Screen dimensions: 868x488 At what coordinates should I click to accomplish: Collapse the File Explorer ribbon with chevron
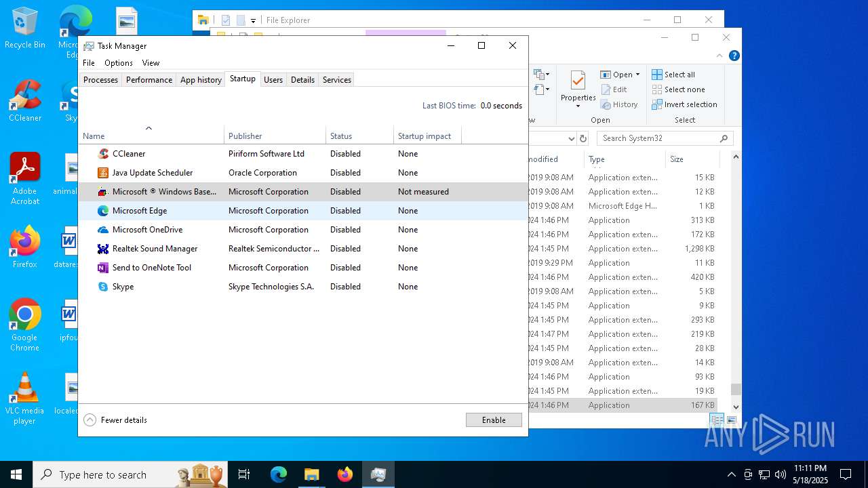pyautogui.click(x=719, y=56)
